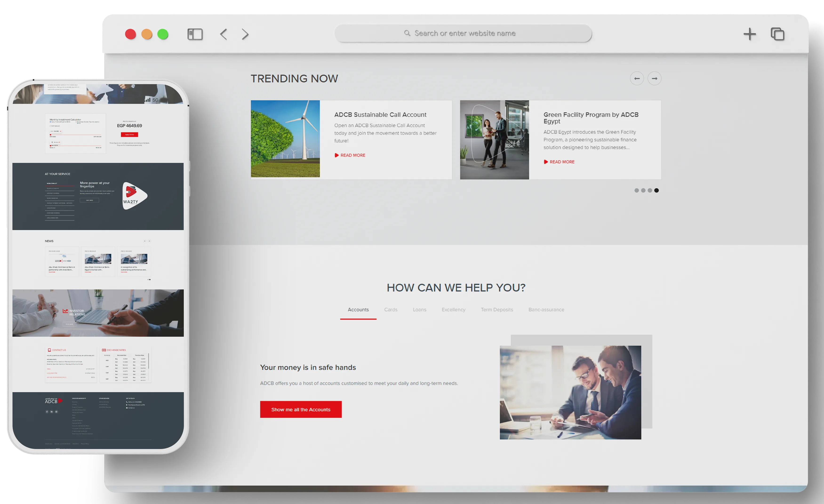Select the second carousel pagination dot
The image size is (824, 504).
click(643, 190)
